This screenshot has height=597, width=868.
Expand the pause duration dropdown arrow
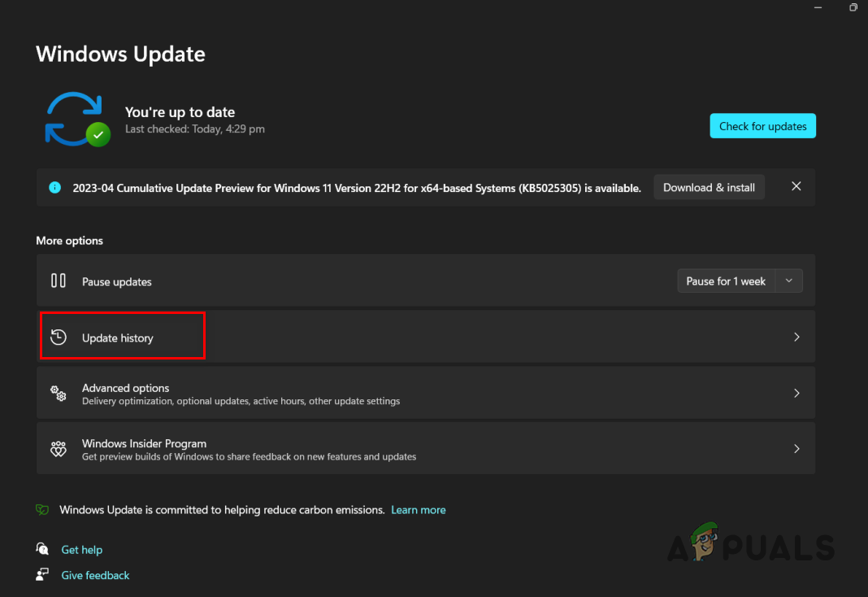pyautogui.click(x=789, y=281)
